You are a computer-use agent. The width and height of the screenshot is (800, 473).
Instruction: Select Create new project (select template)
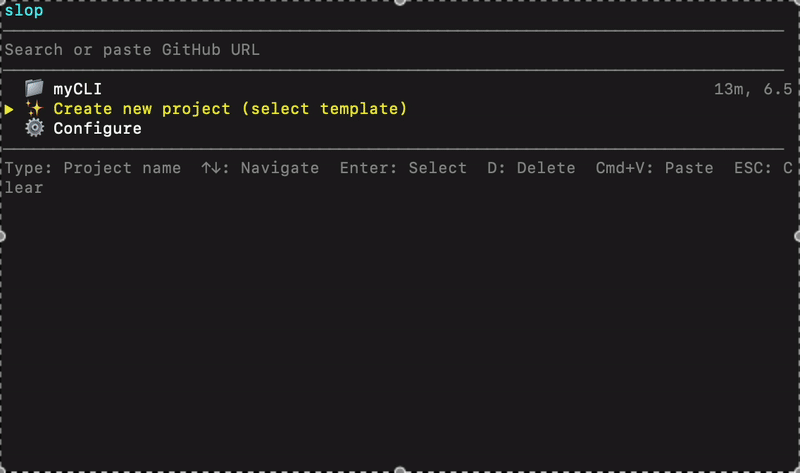click(230, 109)
